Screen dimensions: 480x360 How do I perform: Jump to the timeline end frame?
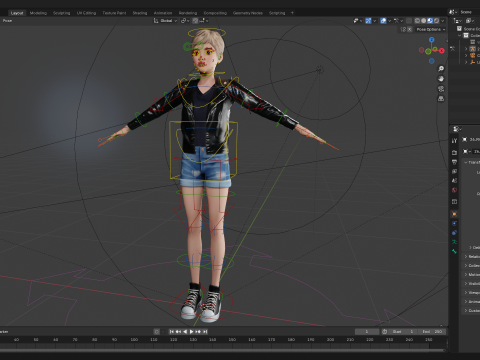click(205, 332)
